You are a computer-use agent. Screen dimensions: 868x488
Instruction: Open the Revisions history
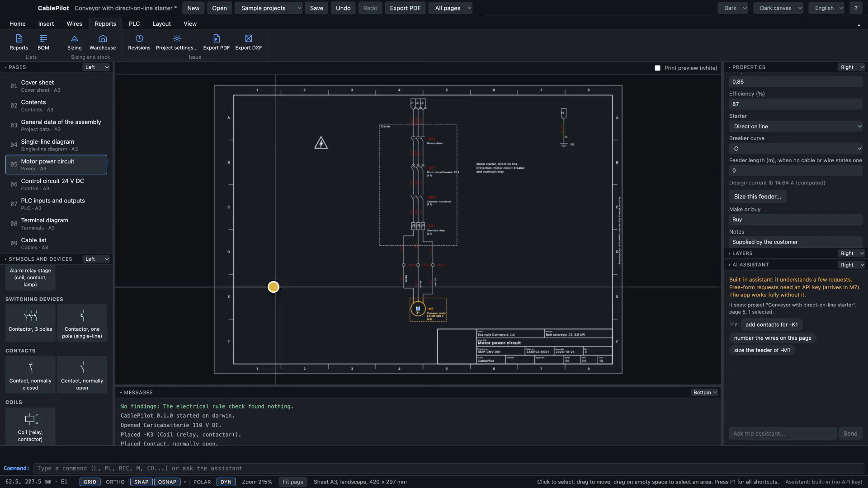[x=139, y=42]
